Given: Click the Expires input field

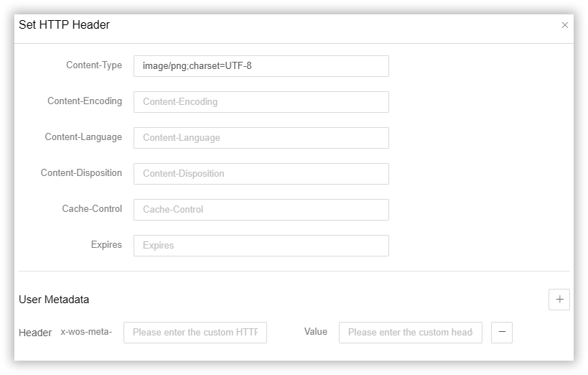Looking at the screenshot, I should pyautogui.click(x=261, y=246).
